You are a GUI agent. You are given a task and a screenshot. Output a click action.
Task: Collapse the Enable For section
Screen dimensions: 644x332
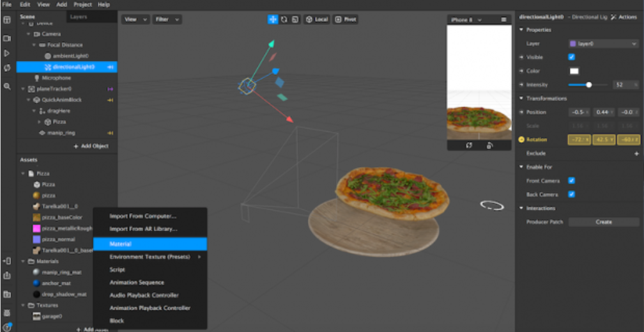click(x=521, y=167)
